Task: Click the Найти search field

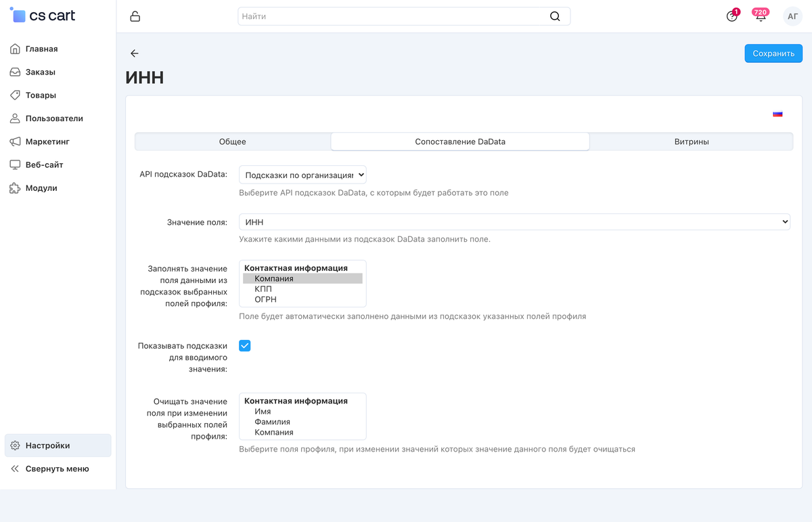Action: click(x=404, y=16)
